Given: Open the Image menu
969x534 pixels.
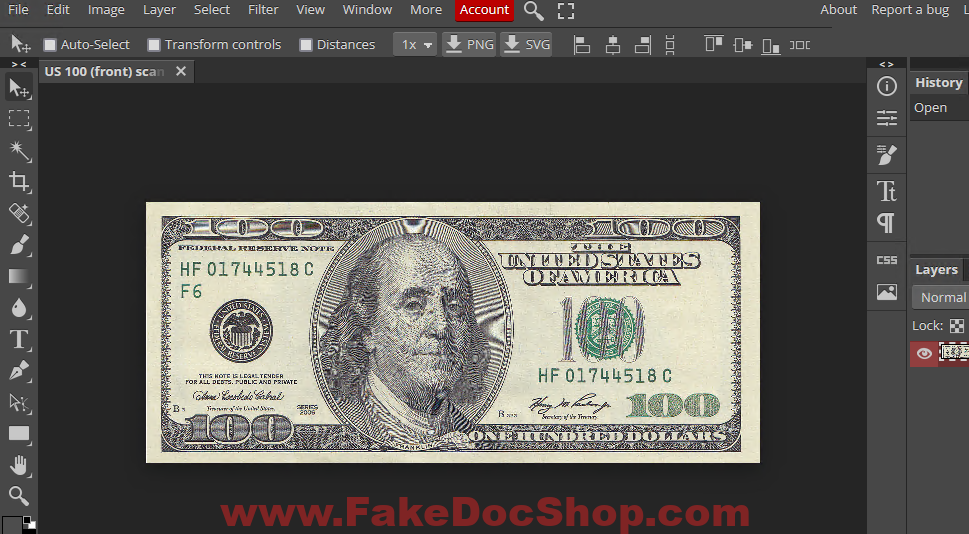Looking at the screenshot, I should (106, 10).
